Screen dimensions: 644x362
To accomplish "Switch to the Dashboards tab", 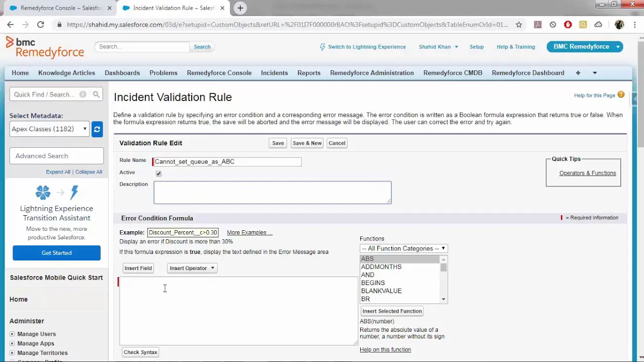I will click(x=122, y=73).
